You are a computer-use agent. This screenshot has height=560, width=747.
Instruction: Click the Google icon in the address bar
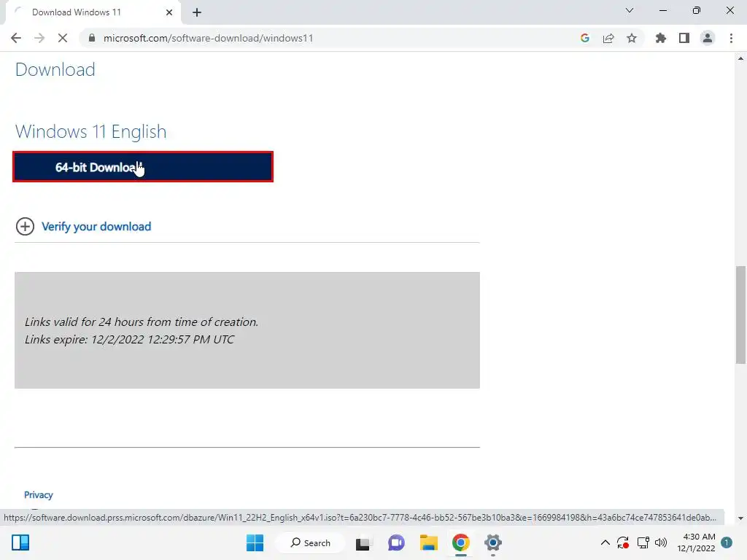tap(584, 38)
